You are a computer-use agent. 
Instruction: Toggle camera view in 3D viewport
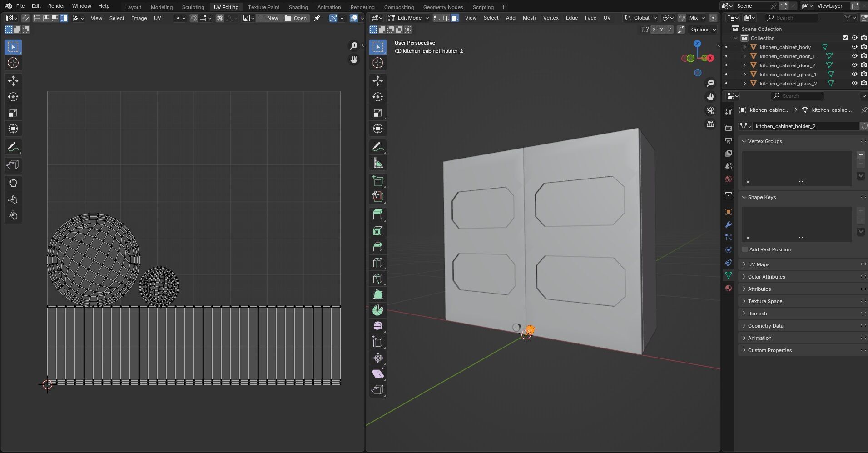(x=710, y=110)
